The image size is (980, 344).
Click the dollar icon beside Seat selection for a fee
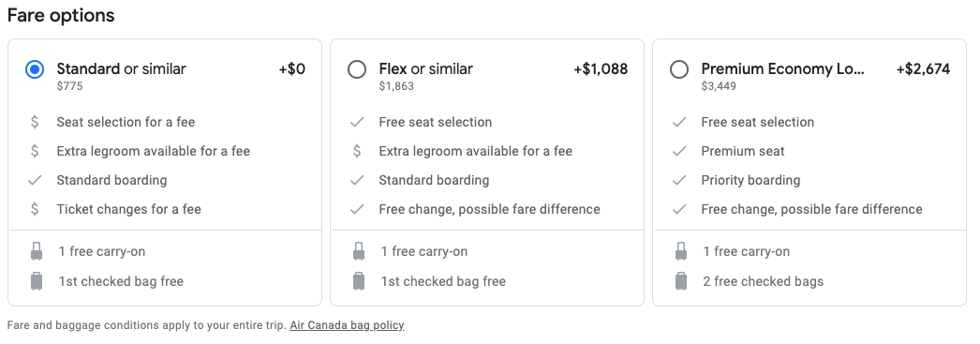(x=35, y=122)
